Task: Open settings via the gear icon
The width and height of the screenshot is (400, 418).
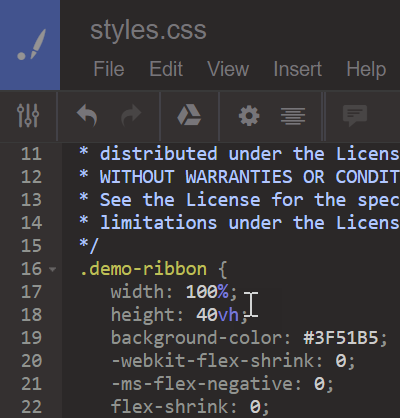Action: pyautogui.click(x=249, y=116)
